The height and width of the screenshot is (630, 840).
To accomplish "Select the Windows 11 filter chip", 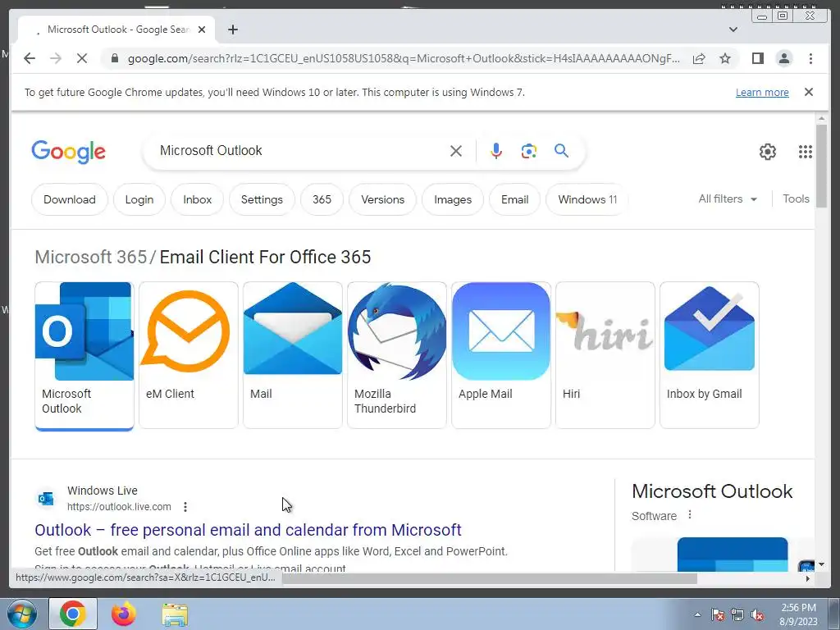I will (x=587, y=199).
